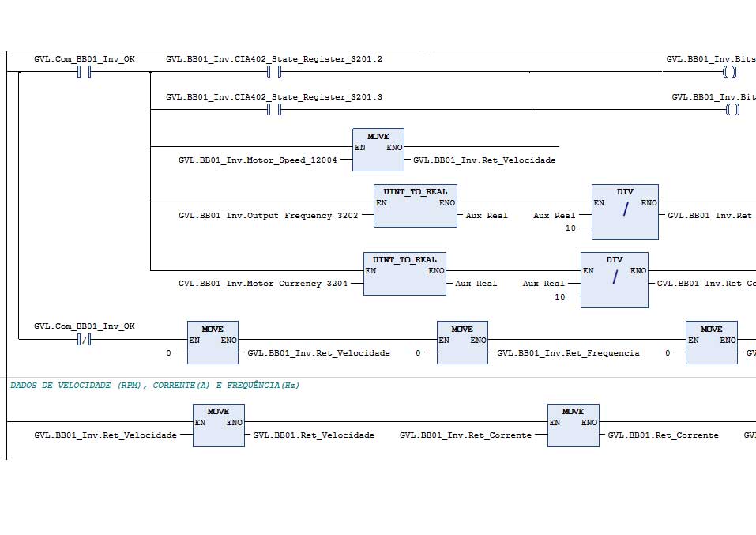The width and height of the screenshot is (756, 535).
Task: Click the MOVE block outputting GVL.BB01.Ret_Corrente
Action: tap(573, 425)
